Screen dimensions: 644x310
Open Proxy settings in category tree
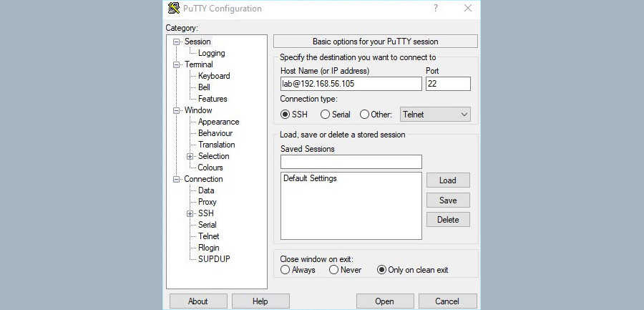208,202
